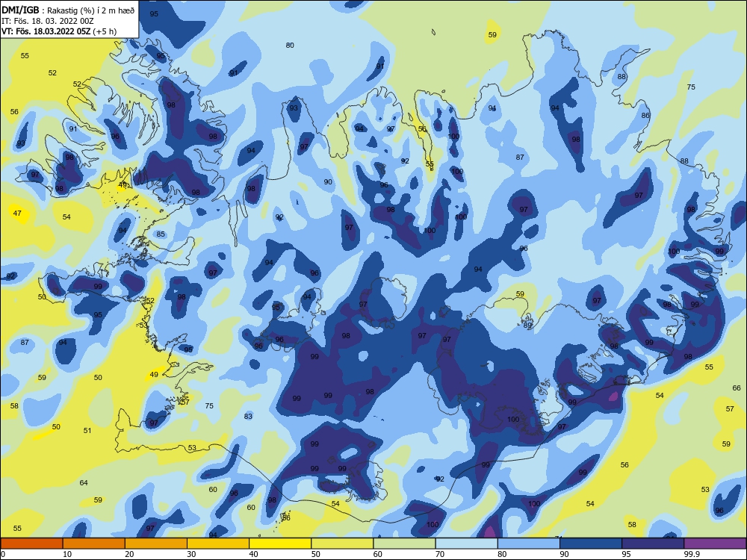
Task: Click the 10–20 orange legend swatch
Action: point(94,544)
